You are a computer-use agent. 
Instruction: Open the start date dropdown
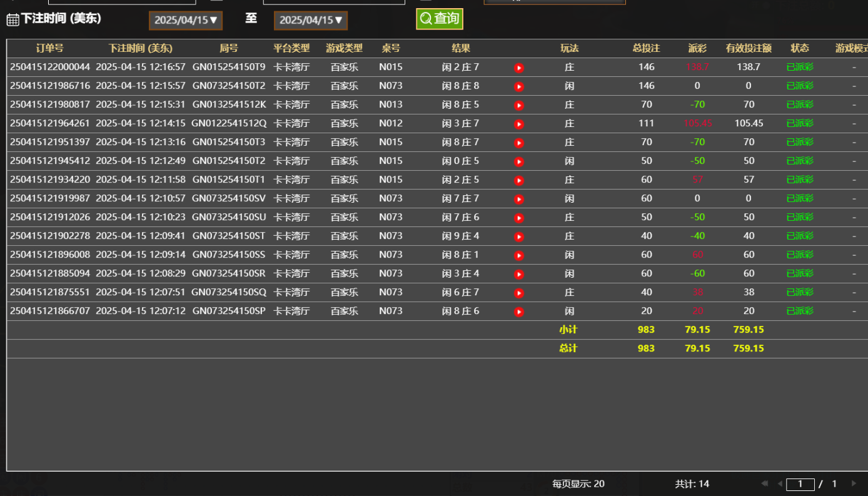pos(186,20)
